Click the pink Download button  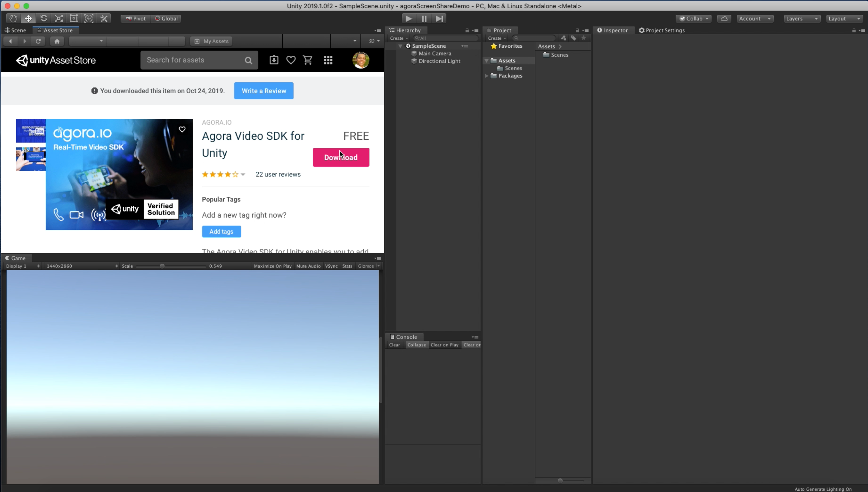tap(341, 157)
